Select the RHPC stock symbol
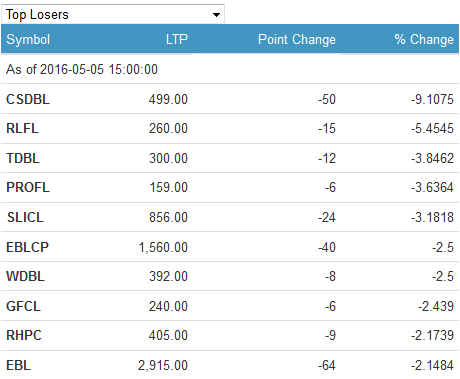This screenshot has height=379, width=460. pos(24,335)
